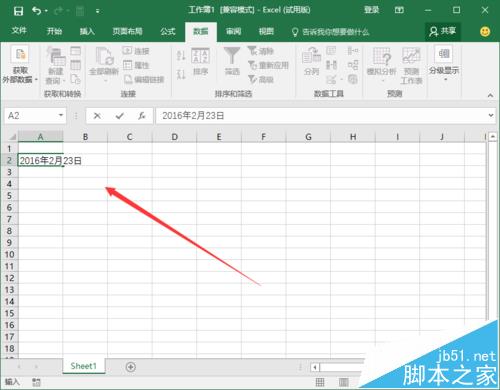Open the Undo history dropdown arrow

coord(46,11)
